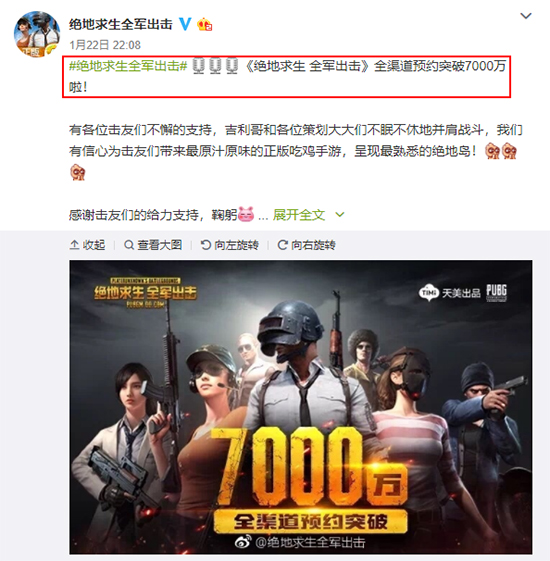Image resolution: width=550 pixels, height=561 pixels.
Task: Click the chevron beside 展开全文
Action: [340, 215]
